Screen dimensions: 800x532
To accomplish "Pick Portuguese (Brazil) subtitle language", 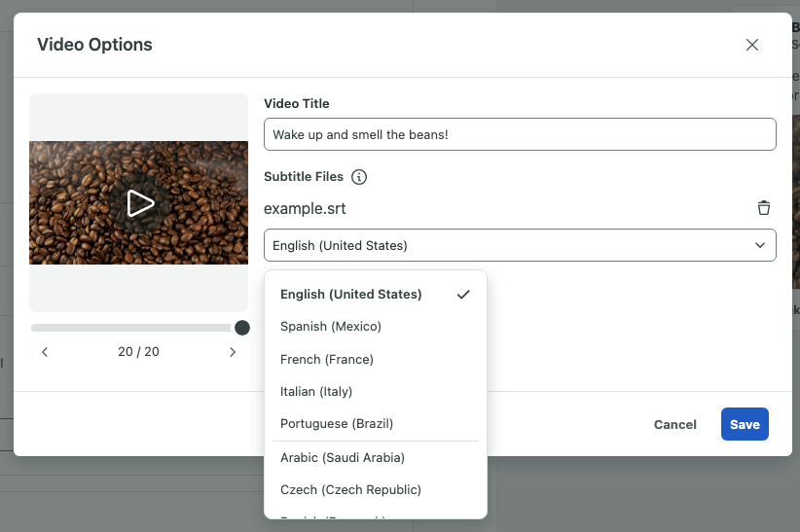I will point(376,423).
